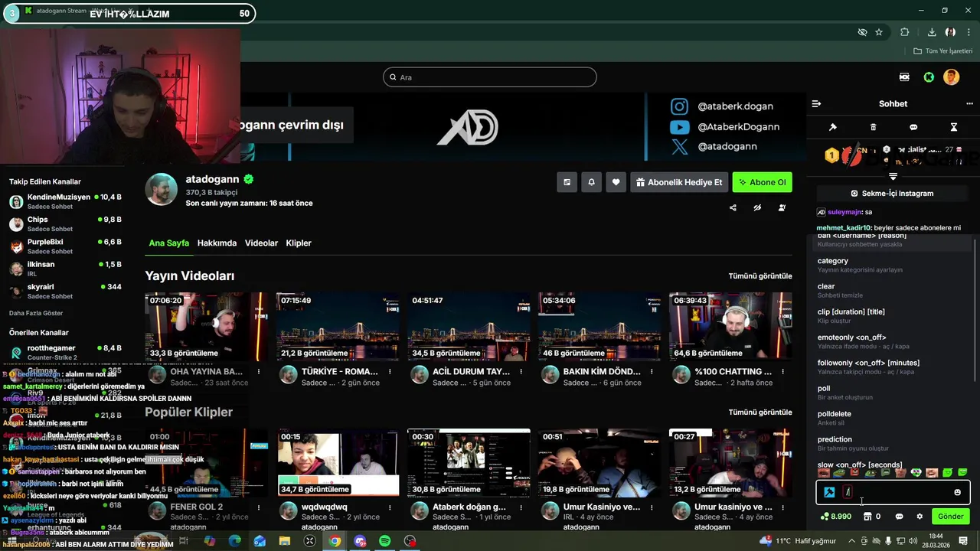Open options menu for TÜRKİYE - ROMA... video
Viewport: 980px width, 551px height.
coord(390,372)
